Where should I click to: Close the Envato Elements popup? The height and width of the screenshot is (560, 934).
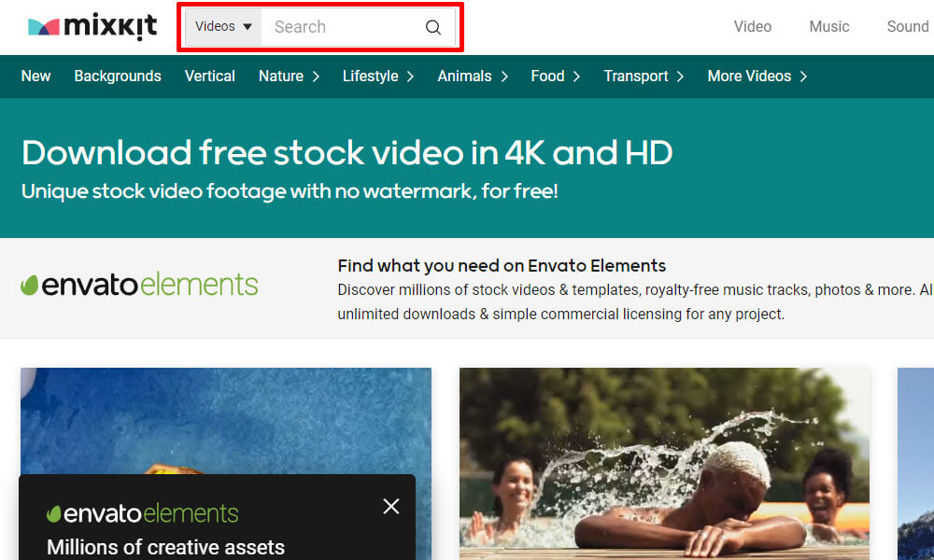coord(391,507)
